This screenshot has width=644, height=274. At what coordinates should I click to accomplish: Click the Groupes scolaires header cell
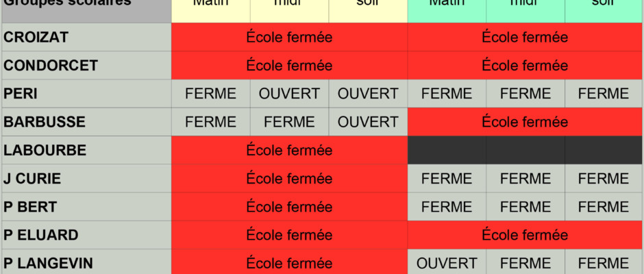[x=86, y=11]
